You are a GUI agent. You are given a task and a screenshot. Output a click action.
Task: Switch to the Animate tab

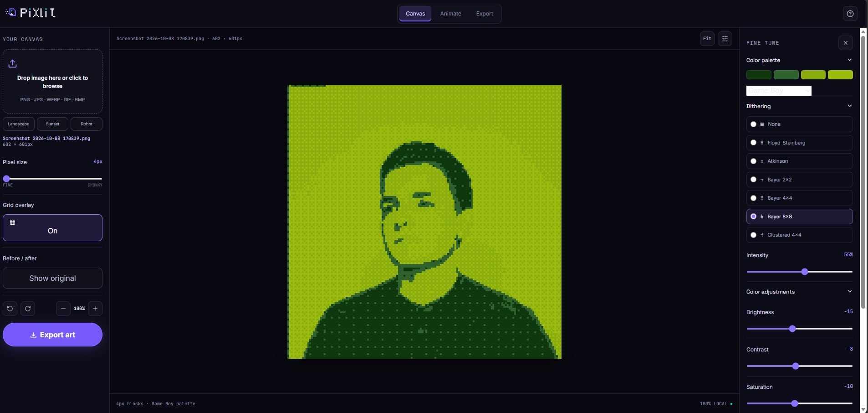tap(450, 14)
